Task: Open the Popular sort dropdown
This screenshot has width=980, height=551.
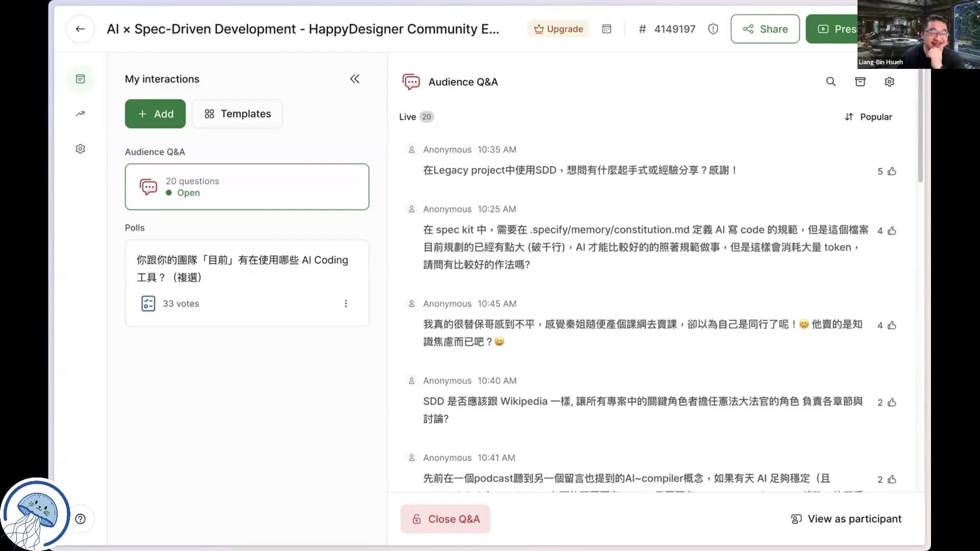Action: 868,117
